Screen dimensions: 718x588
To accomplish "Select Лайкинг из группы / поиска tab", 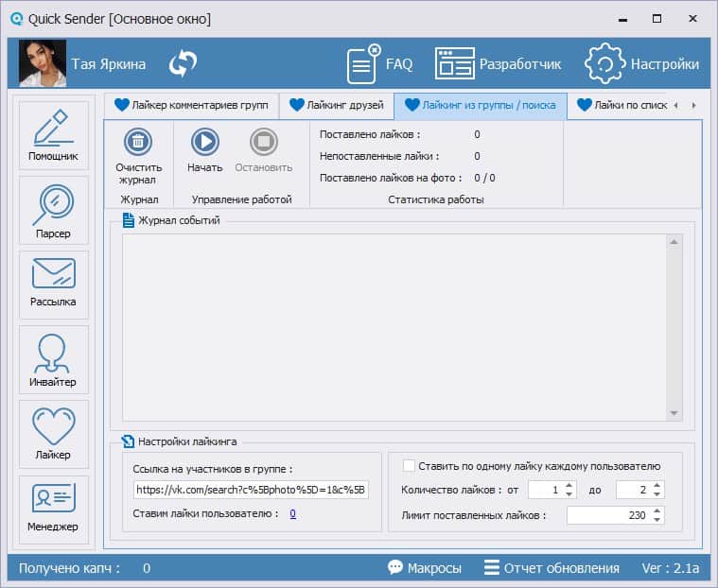I will (481, 105).
